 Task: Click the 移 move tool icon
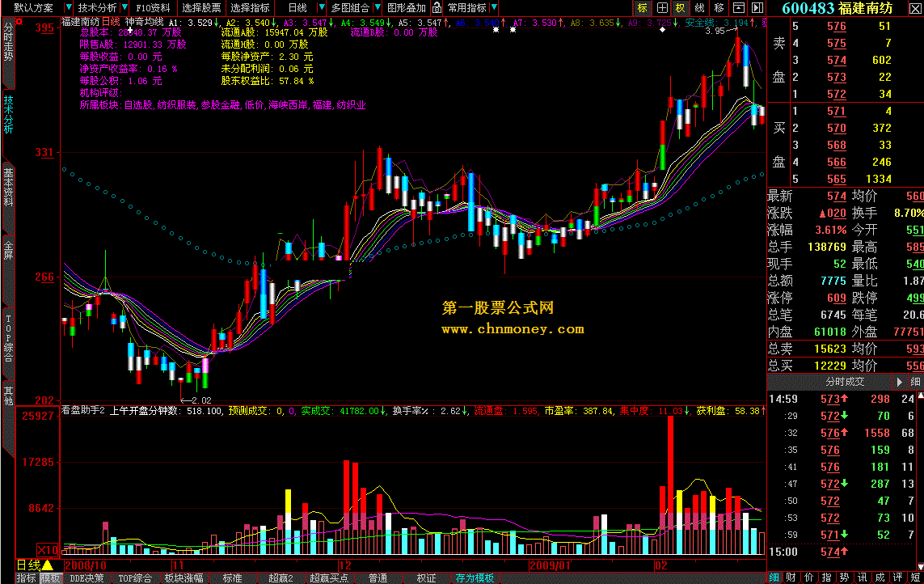(x=719, y=7)
